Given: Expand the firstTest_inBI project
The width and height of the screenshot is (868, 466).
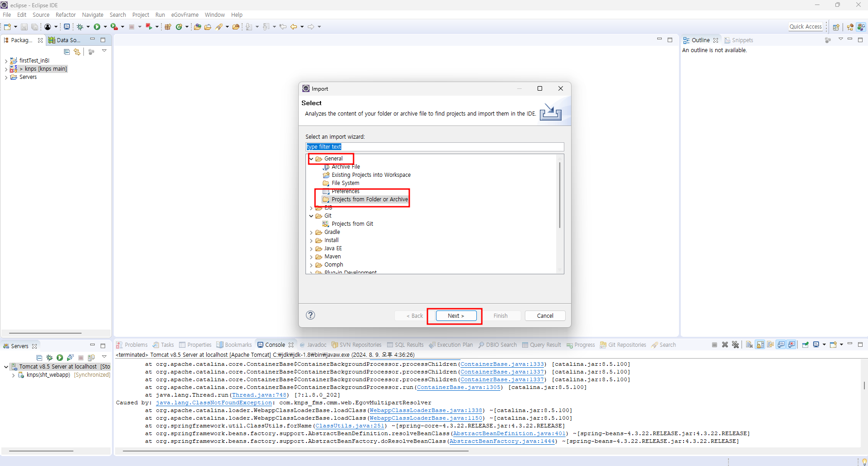Looking at the screenshot, I should tap(6, 61).
